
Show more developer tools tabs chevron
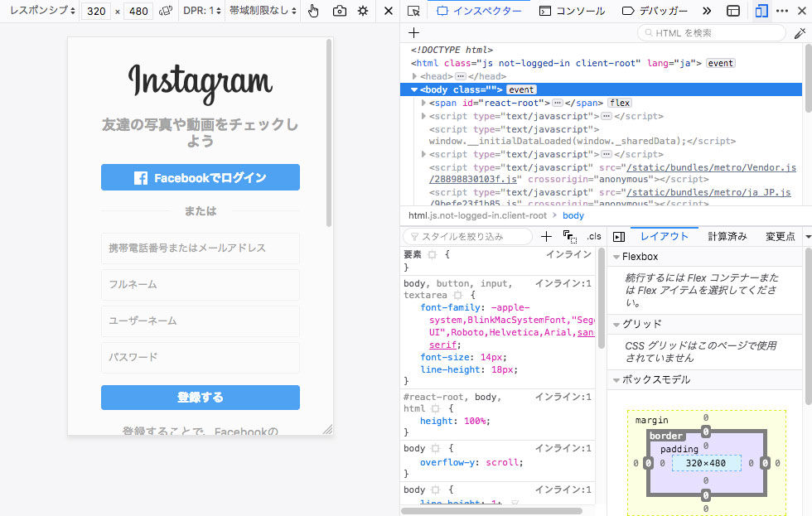(x=707, y=11)
